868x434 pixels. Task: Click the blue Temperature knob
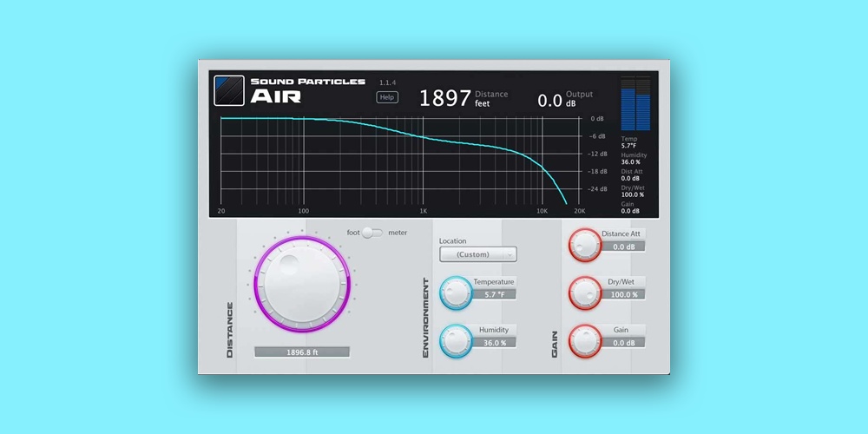pos(456,293)
